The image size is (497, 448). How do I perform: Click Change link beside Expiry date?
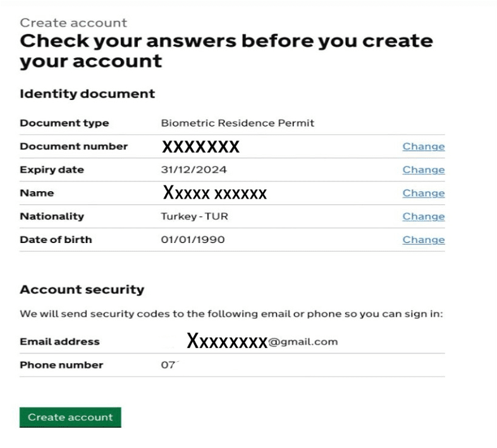(423, 170)
